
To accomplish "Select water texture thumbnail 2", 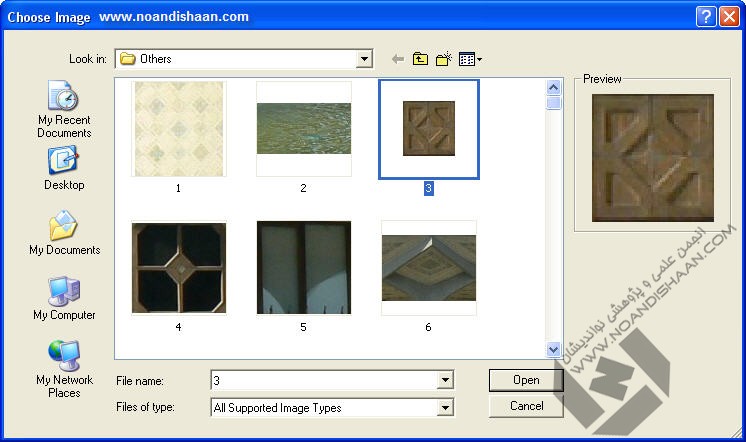I will pyautogui.click(x=303, y=128).
